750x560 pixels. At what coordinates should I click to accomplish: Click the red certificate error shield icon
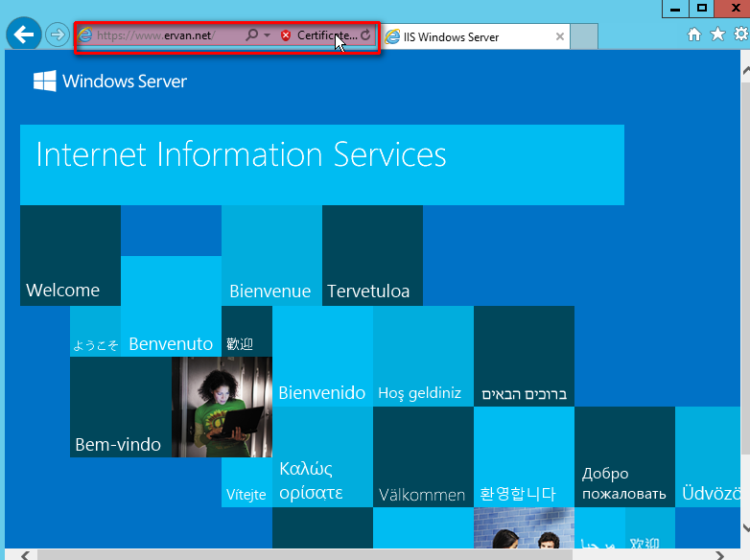pyautogui.click(x=286, y=35)
